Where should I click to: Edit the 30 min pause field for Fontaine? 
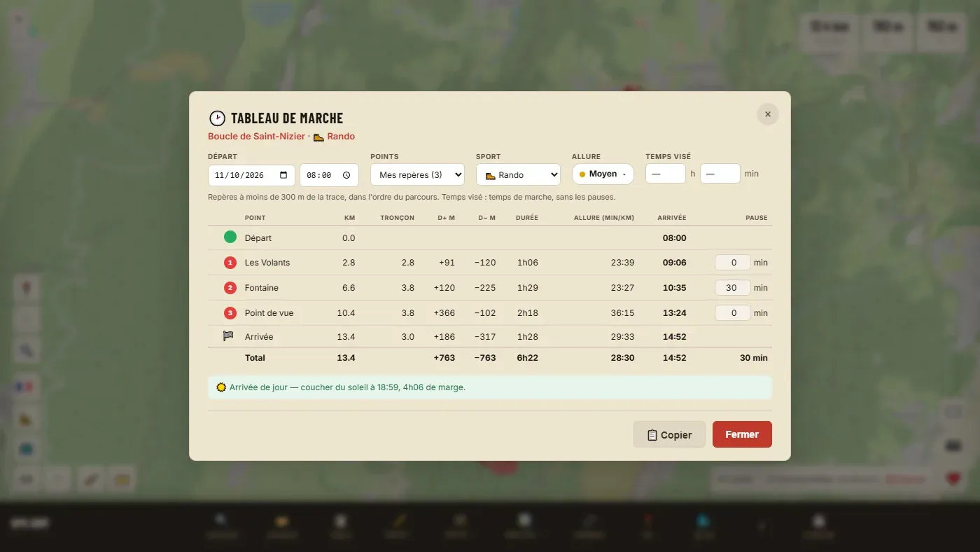coord(733,287)
